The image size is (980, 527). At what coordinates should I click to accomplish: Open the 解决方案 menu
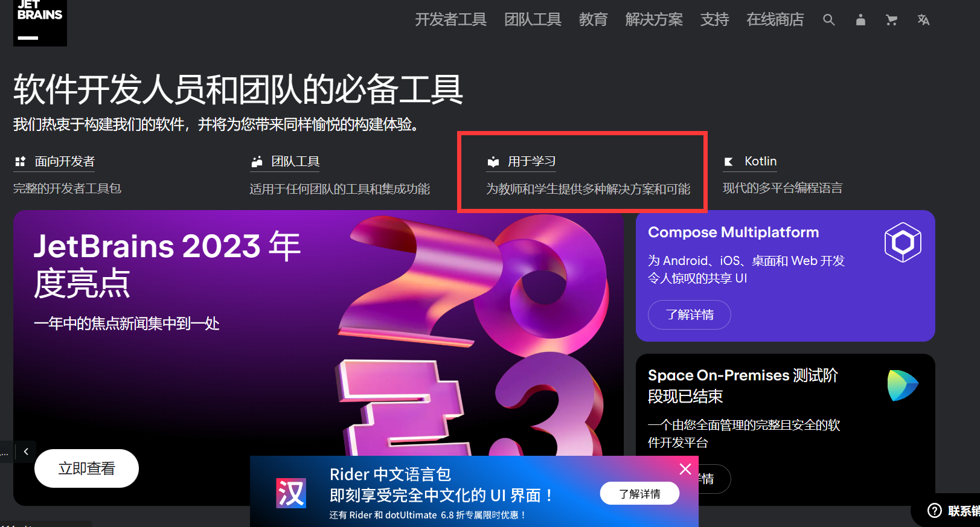click(654, 20)
